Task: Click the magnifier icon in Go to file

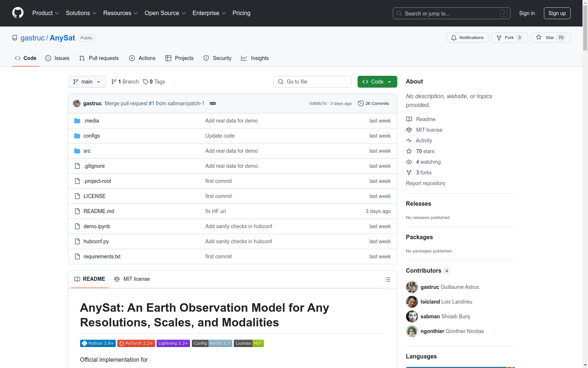Action: coord(281,82)
